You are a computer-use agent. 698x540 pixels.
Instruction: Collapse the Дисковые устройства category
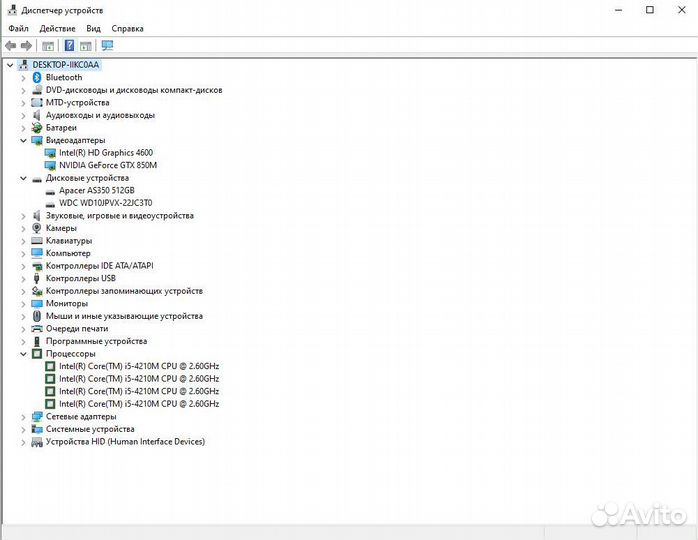point(23,179)
